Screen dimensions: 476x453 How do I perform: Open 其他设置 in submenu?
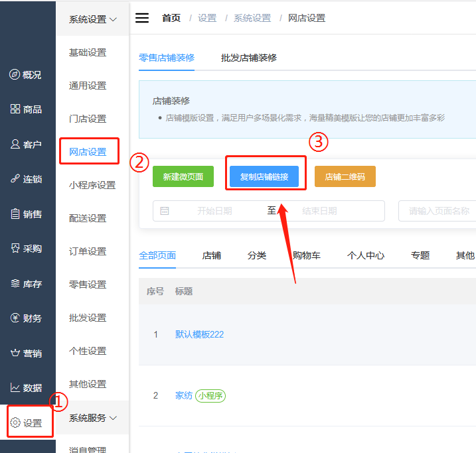click(x=88, y=384)
